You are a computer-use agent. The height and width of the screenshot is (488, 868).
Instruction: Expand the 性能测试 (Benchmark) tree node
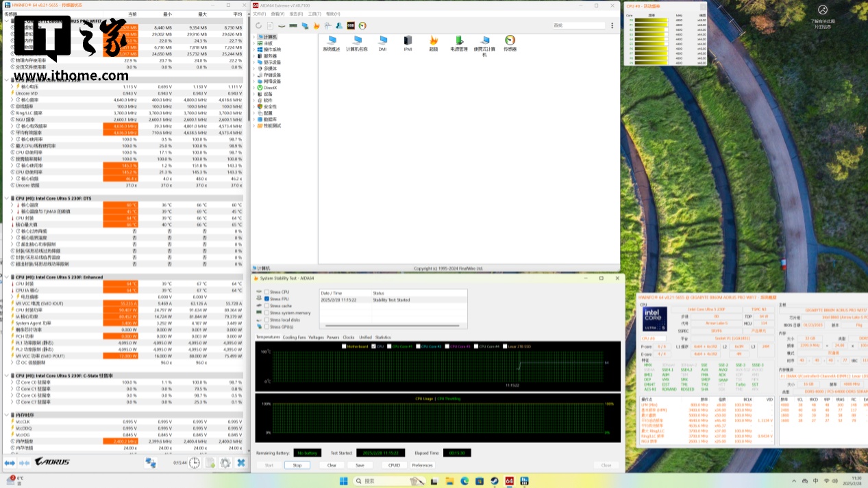[x=255, y=126]
